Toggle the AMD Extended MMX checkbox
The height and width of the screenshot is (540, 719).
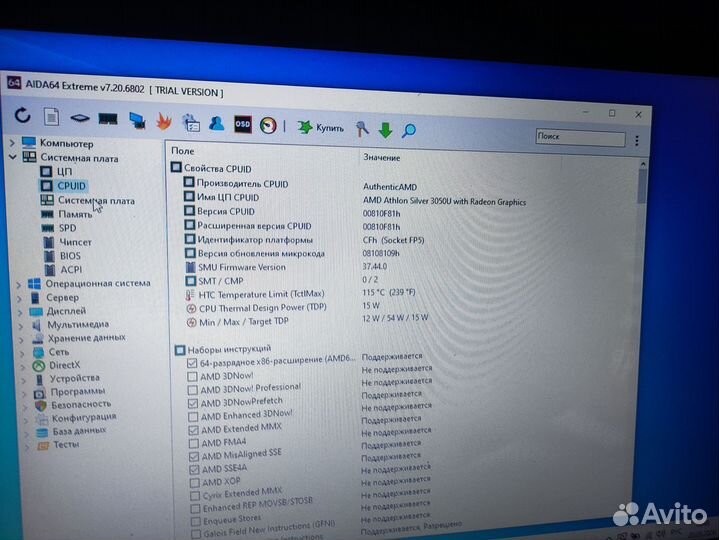click(194, 430)
